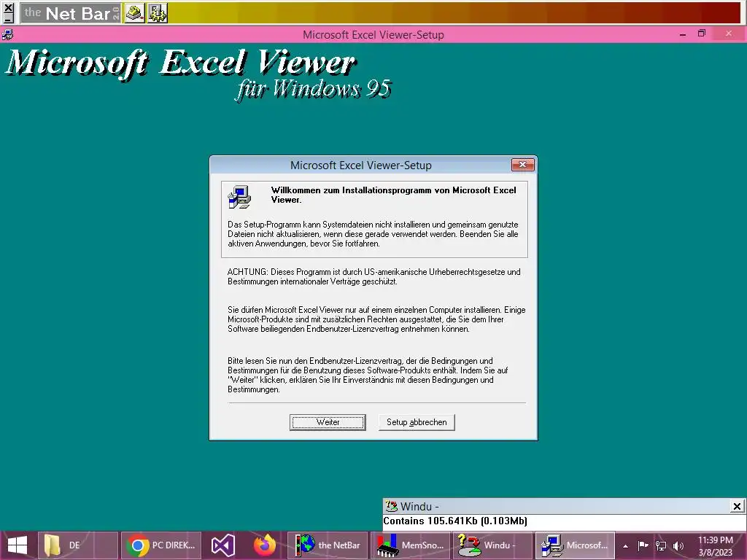Viewport: 747px width, 560px height.
Task: Open the DE folder taskbar item
Action: (x=77, y=545)
